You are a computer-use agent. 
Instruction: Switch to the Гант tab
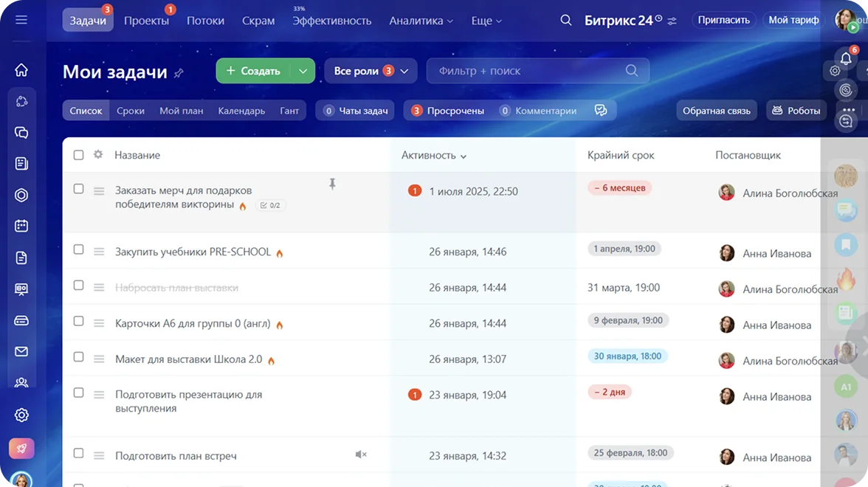point(289,110)
